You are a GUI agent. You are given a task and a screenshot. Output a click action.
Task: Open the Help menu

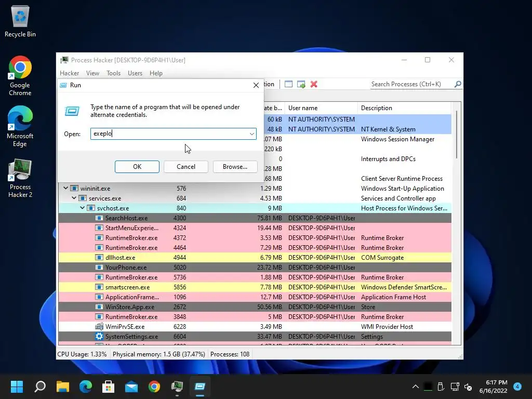click(156, 73)
